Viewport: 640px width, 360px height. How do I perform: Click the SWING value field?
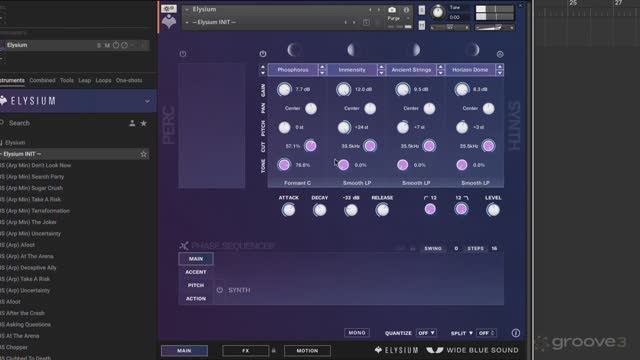click(x=456, y=248)
